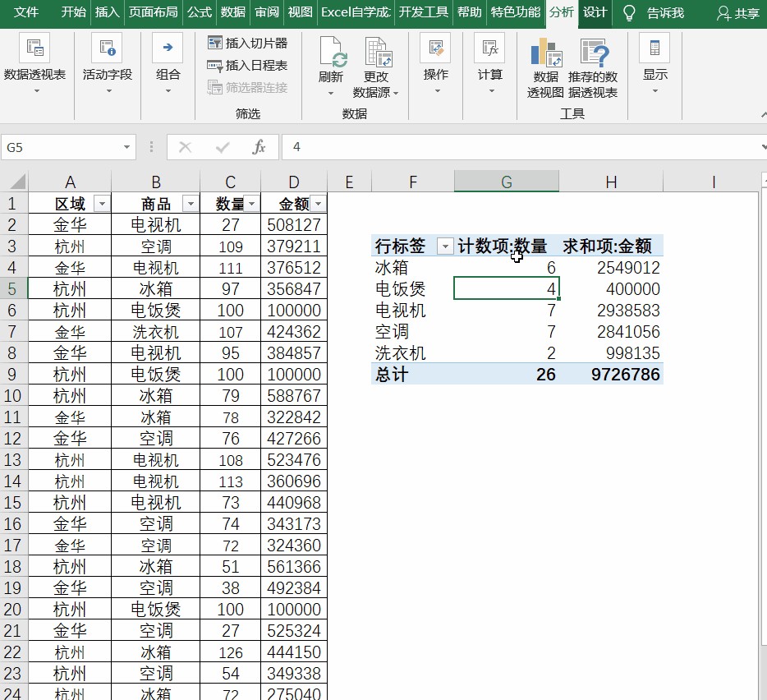
Task: Click the 数据透视表 (PivotTable) icon
Action: click(x=34, y=48)
